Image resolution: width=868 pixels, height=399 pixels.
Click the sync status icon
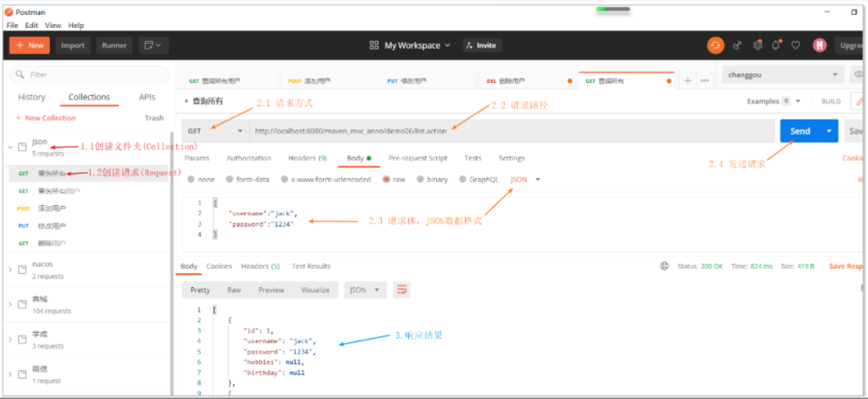click(715, 45)
